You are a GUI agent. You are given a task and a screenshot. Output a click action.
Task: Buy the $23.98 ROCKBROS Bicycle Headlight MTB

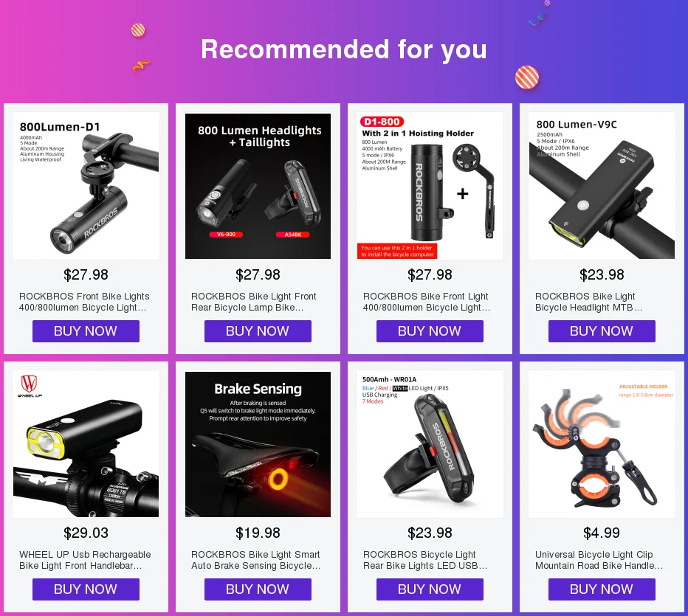click(x=602, y=331)
